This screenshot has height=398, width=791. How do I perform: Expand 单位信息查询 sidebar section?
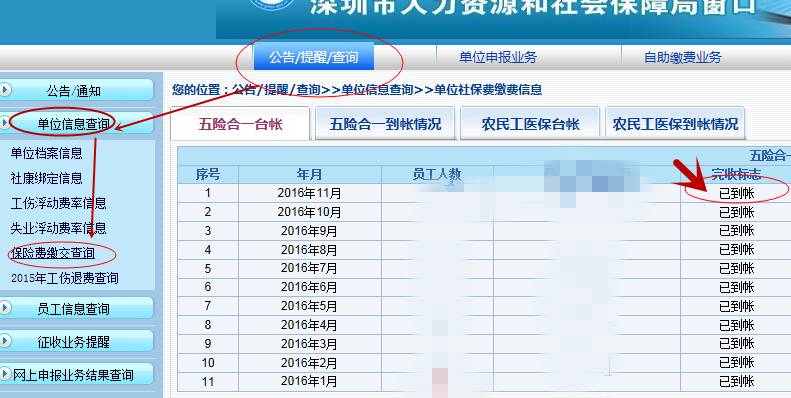(77, 124)
